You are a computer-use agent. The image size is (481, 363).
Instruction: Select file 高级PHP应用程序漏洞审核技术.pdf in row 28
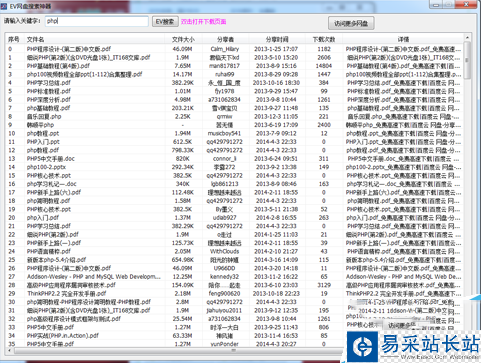pos(71,285)
